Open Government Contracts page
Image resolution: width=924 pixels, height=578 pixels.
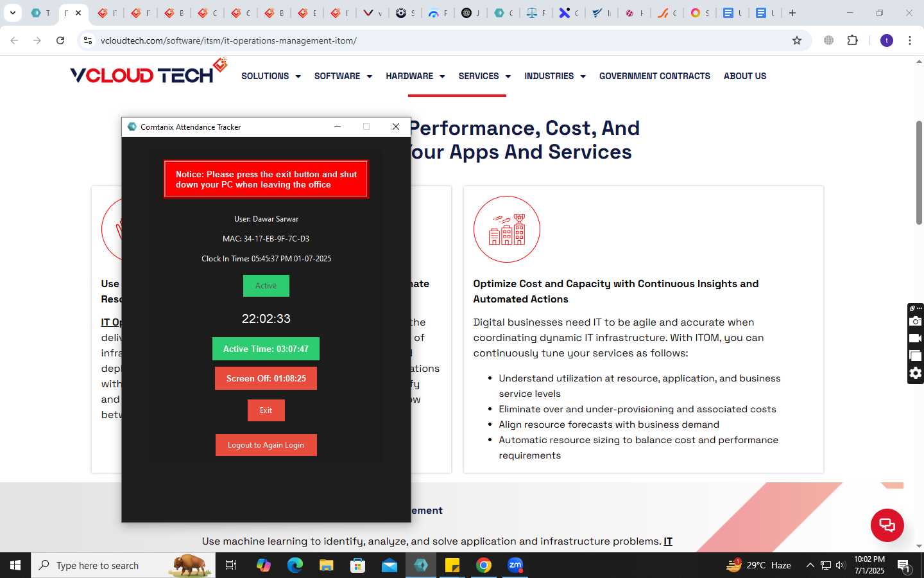pos(654,76)
